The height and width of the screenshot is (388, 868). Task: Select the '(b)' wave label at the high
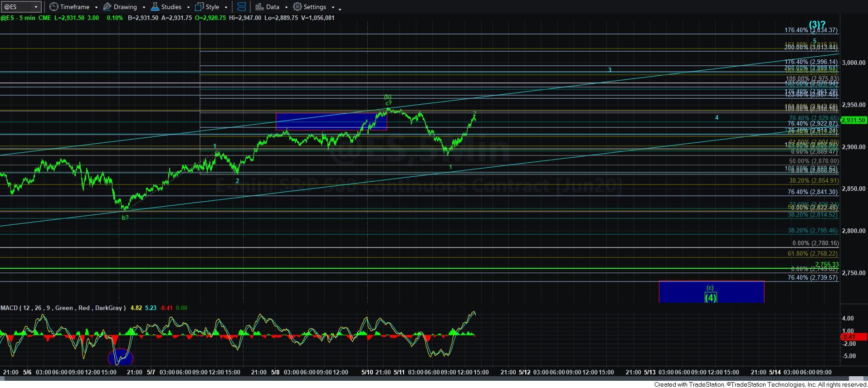[388, 97]
